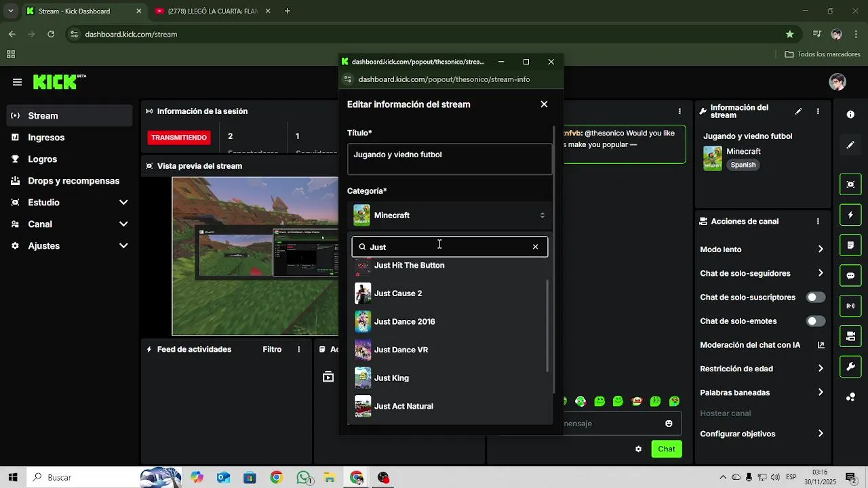868x488 pixels.
Task: Open three-dot menu of the chat panel
Action: tap(679, 111)
